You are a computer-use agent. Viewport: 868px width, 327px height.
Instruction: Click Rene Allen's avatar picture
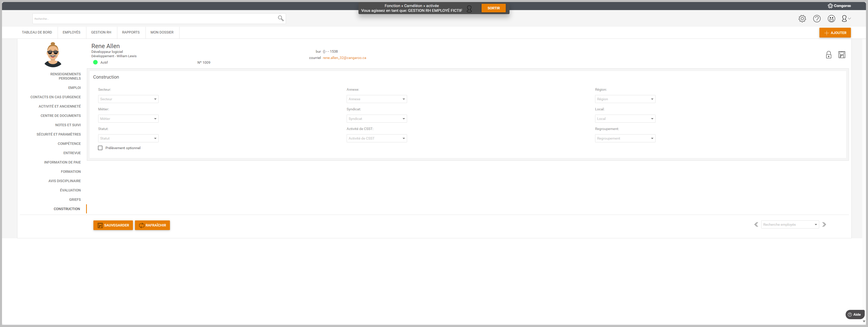(53, 55)
